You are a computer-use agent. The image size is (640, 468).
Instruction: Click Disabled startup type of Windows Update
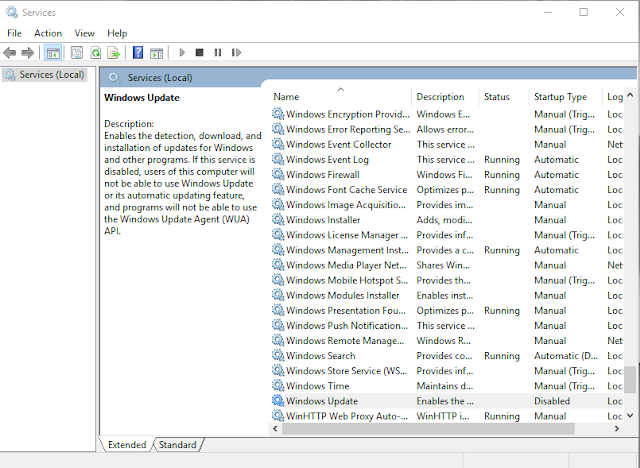click(552, 401)
